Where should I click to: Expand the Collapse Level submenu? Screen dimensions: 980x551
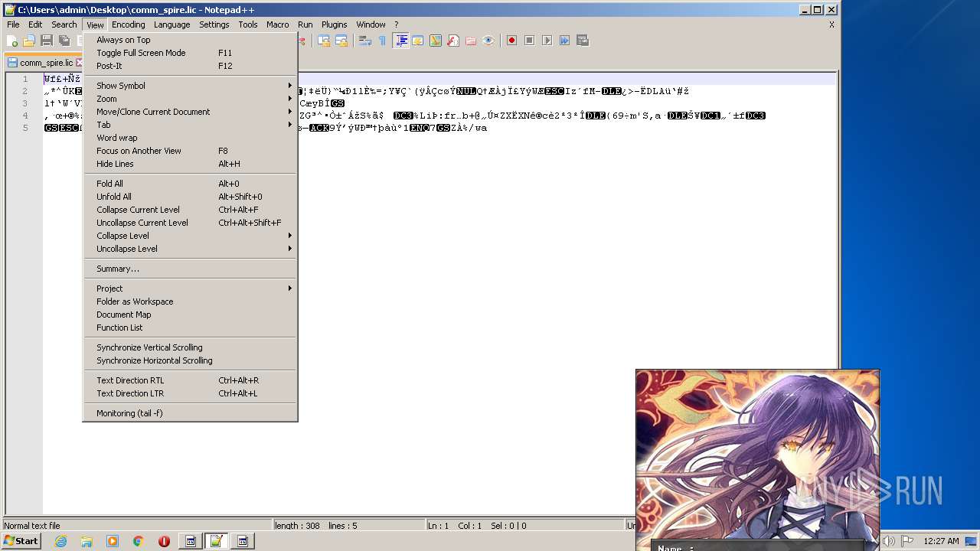pyautogui.click(x=190, y=236)
